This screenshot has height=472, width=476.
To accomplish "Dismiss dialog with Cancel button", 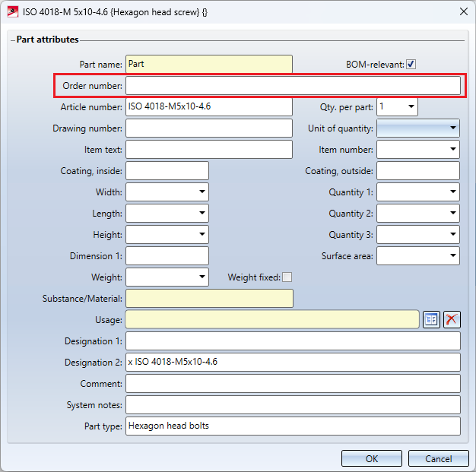I will pyautogui.click(x=438, y=458).
